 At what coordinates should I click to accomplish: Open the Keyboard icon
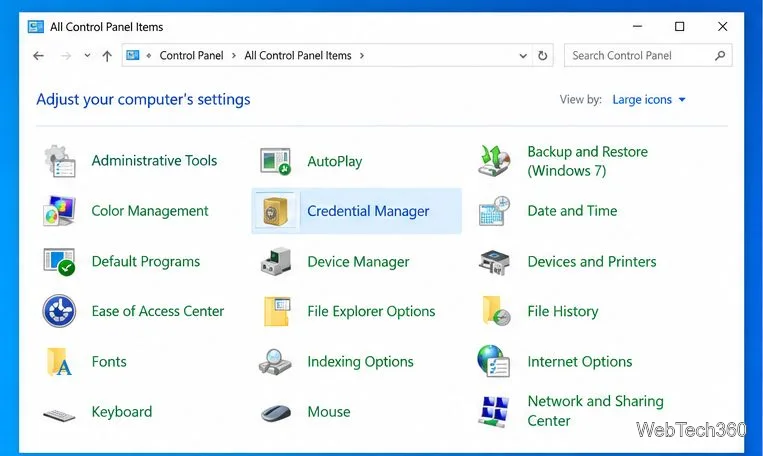point(59,415)
